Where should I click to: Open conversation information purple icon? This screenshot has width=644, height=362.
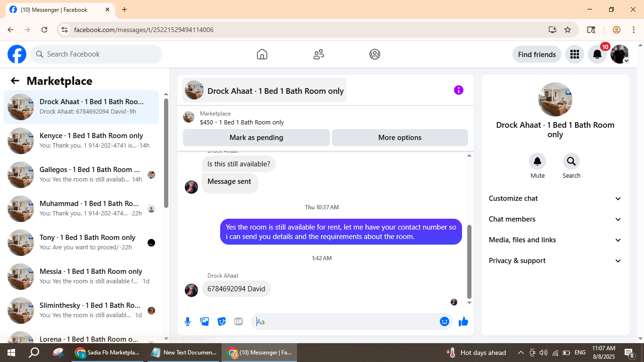point(459,90)
